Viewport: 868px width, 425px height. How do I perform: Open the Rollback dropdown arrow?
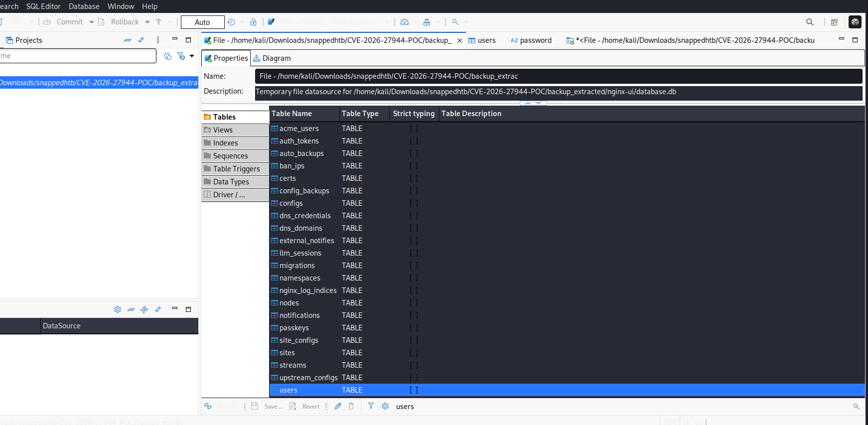coord(147,22)
